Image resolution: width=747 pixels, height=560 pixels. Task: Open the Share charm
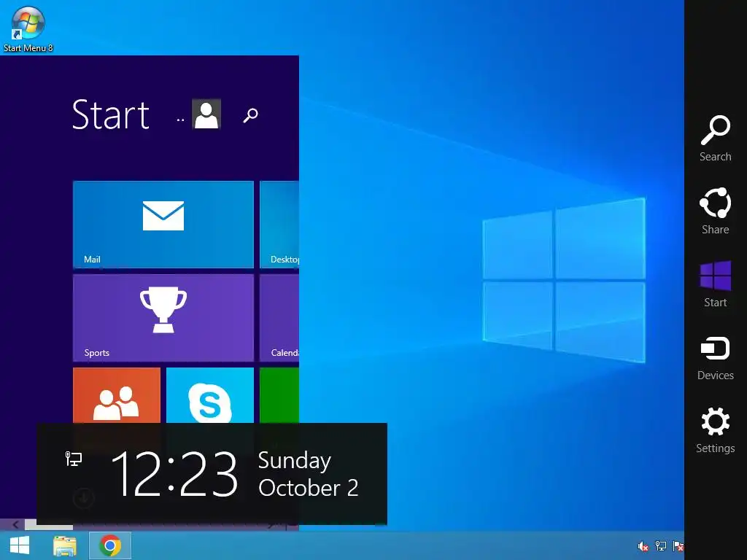pos(715,211)
